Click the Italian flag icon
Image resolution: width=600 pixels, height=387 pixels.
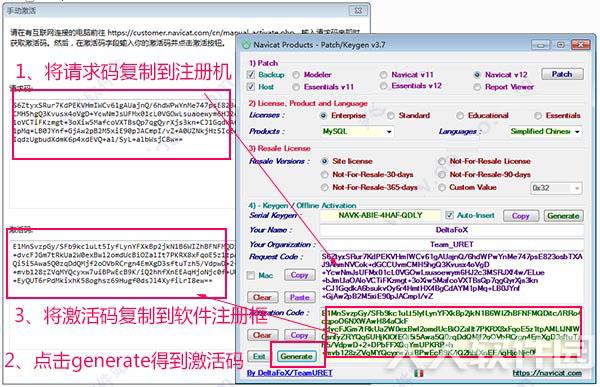(419, 372)
